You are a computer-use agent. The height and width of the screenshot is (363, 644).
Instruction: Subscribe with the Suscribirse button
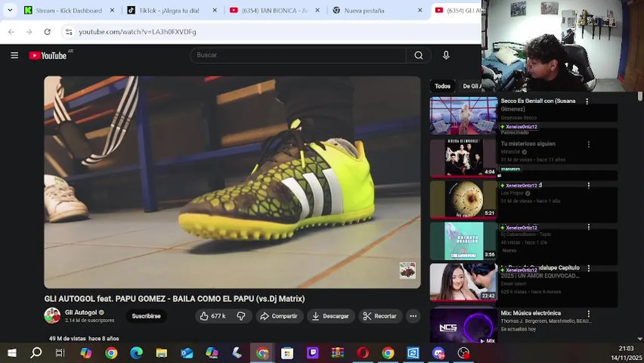coord(146,316)
